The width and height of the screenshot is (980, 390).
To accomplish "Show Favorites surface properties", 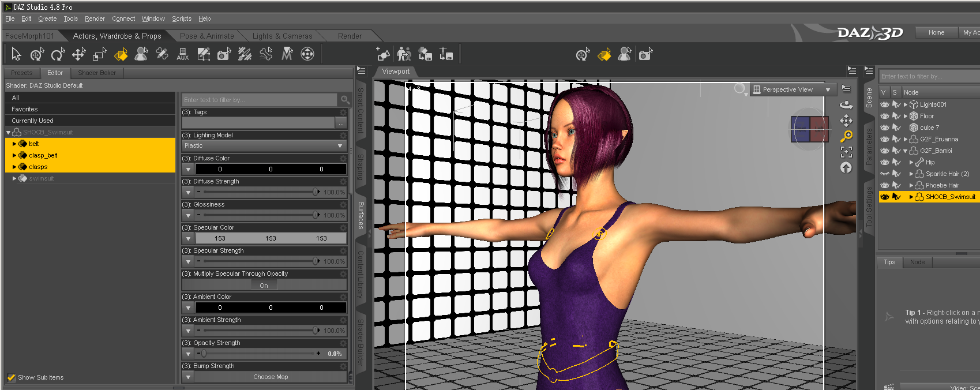I will pos(90,109).
